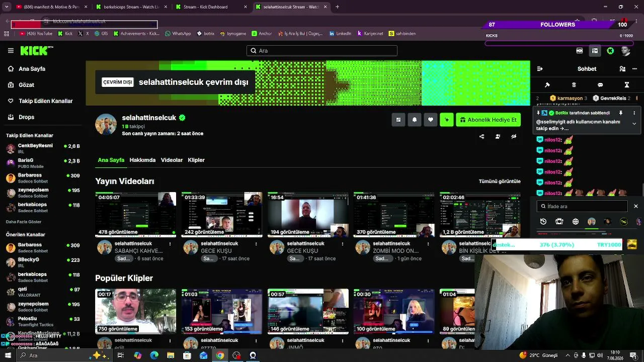Click Tümünü görüntüle for Yayın Videoları
Image resolution: width=644 pixels, height=362 pixels.
click(x=500, y=181)
